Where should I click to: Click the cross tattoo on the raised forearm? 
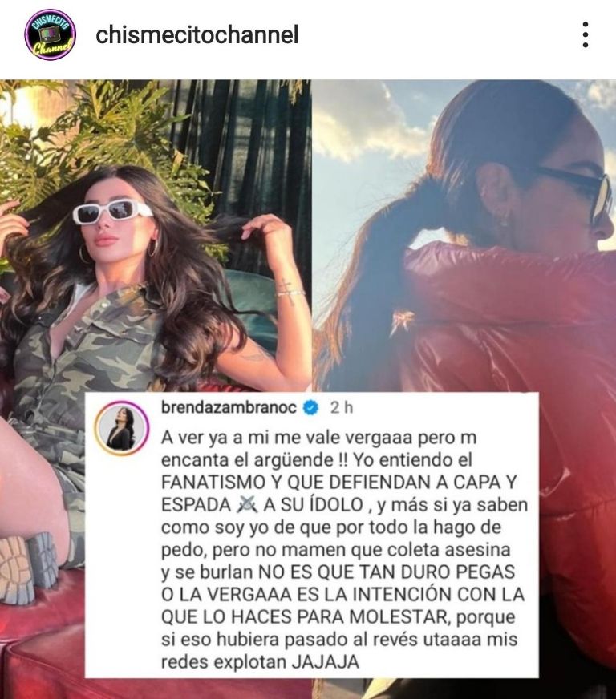point(286,291)
